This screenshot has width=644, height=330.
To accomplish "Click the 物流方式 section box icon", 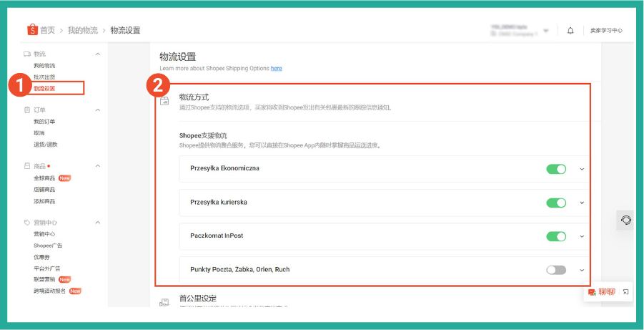I will tap(164, 101).
